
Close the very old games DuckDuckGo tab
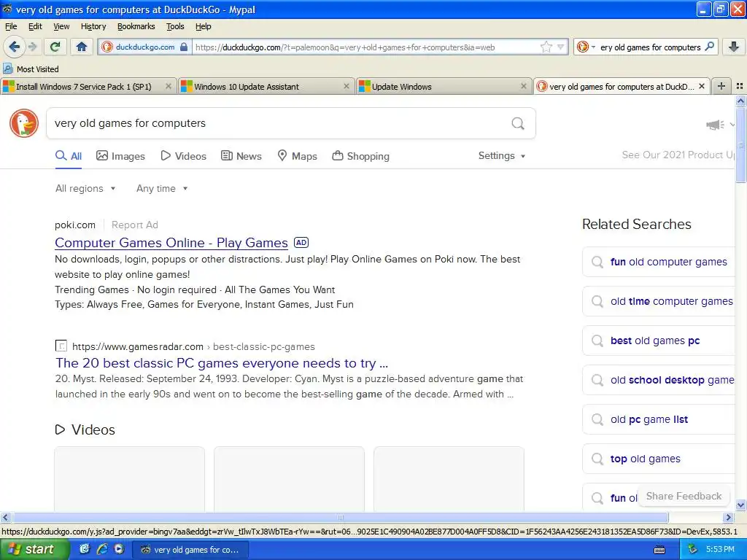point(701,86)
